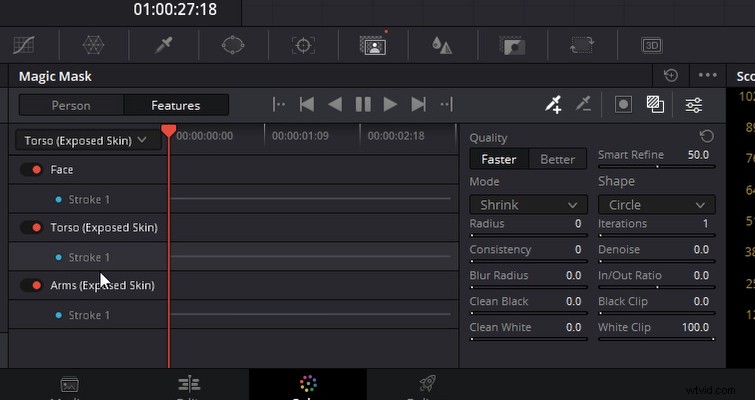The image size is (755, 400).
Task: Open the Mode dropdown showing Shrink
Action: click(528, 205)
